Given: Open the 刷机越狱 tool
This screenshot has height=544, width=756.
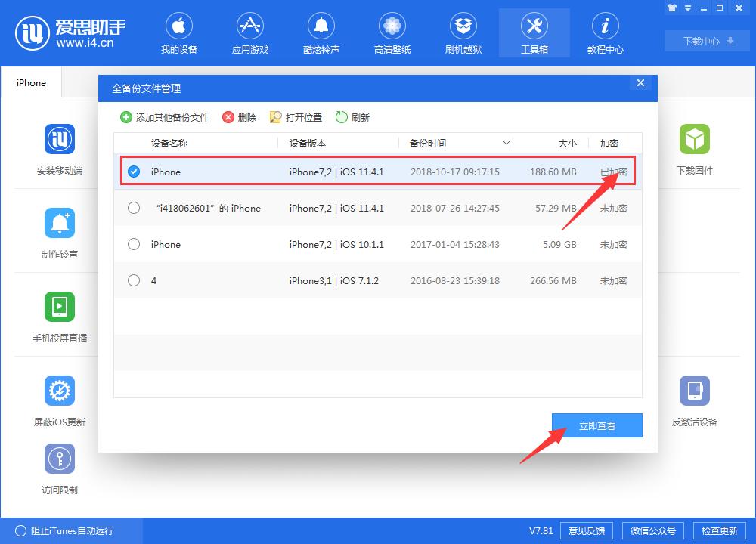Looking at the screenshot, I should pyautogui.click(x=463, y=32).
